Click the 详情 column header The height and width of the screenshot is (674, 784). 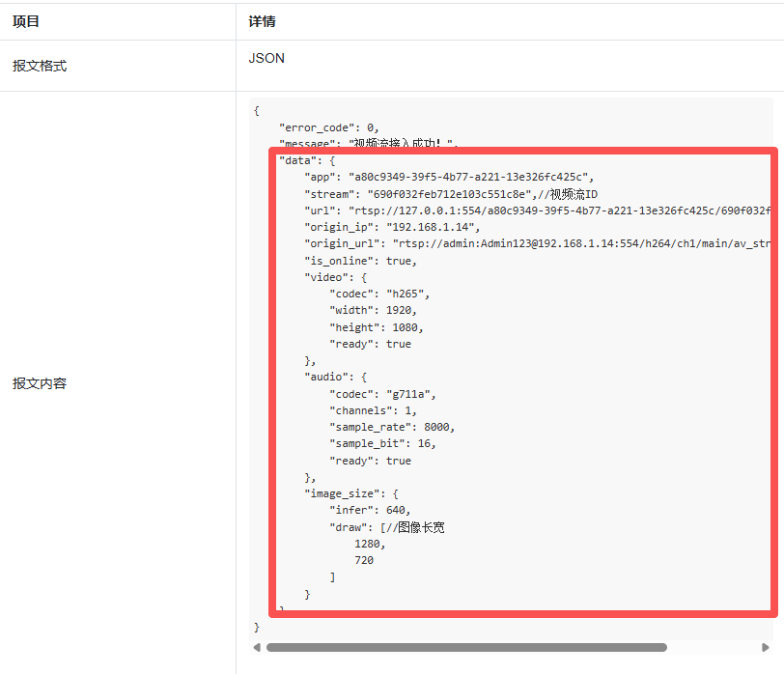coord(263,21)
